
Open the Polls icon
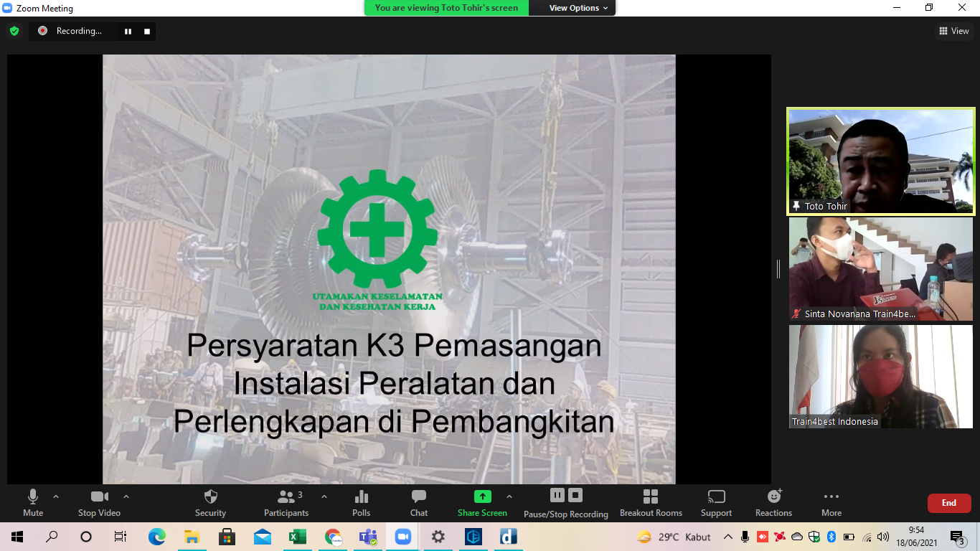[362, 502]
